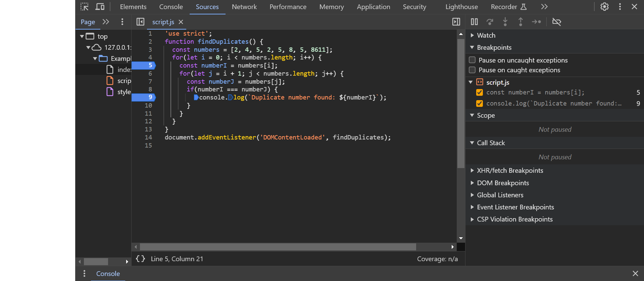Expand the Watch section
Image resolution: width=644 pixels, height=281 pixels.
pos(472,35)
